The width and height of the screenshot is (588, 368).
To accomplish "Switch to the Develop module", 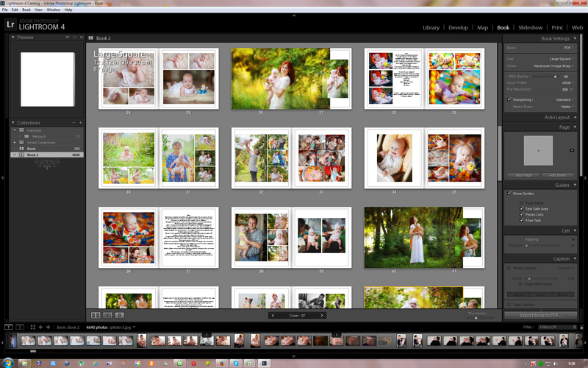I will [458, 27].
